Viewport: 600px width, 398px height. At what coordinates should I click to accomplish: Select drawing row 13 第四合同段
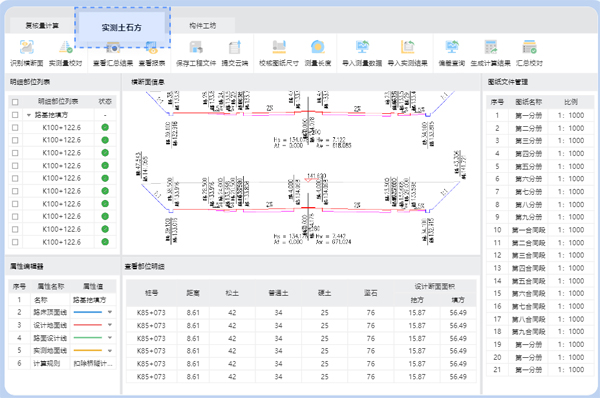[540, 268]
